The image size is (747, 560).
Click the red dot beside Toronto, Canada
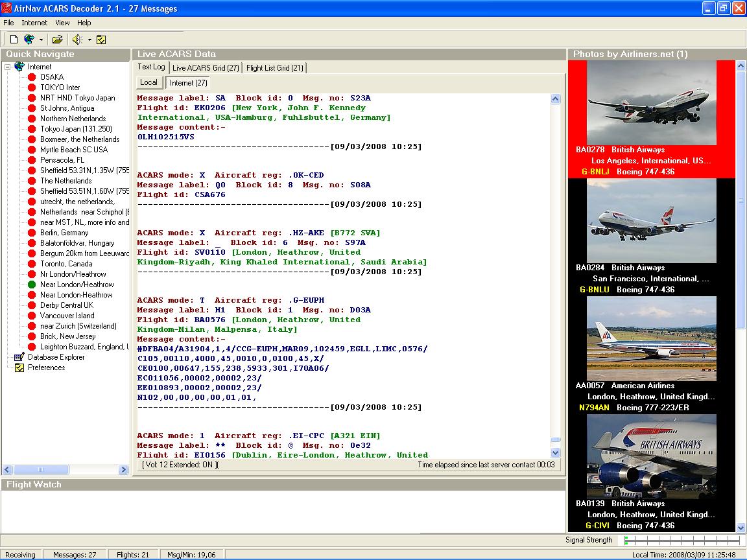pos(32,264)
